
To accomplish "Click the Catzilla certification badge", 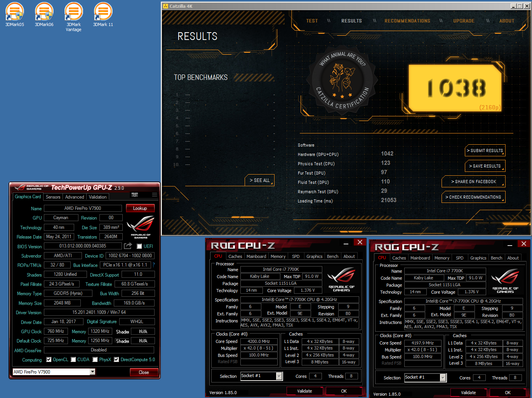I will 342,80.
